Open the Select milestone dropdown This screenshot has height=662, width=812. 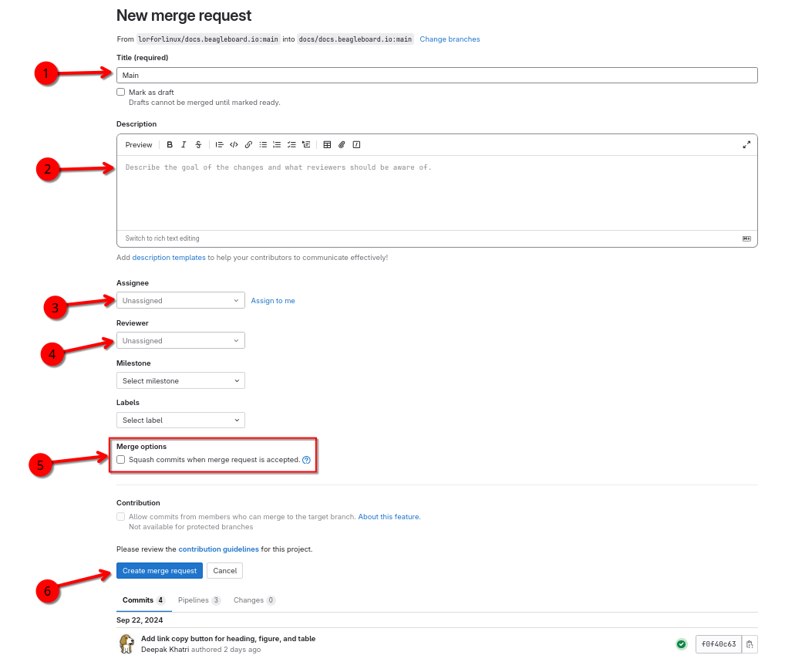[180, 380]
